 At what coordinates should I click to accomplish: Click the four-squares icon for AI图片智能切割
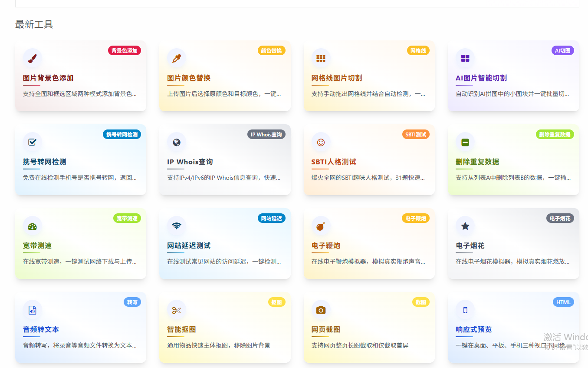click(465, 58)
